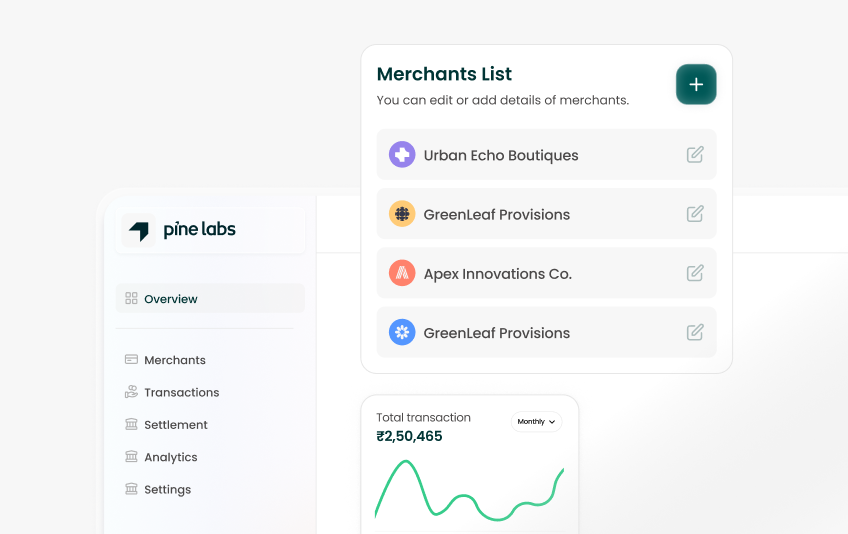Click the Urban Echo Boutiques name

click(501, 155)
